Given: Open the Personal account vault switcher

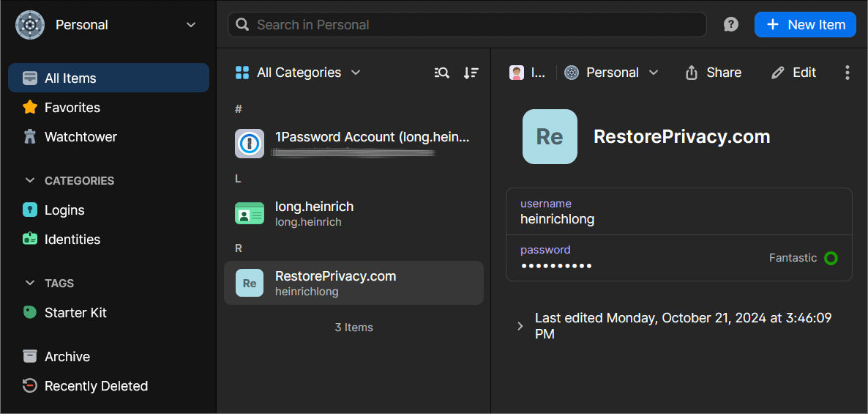Looking at the screenshot, I should (106, 25).
